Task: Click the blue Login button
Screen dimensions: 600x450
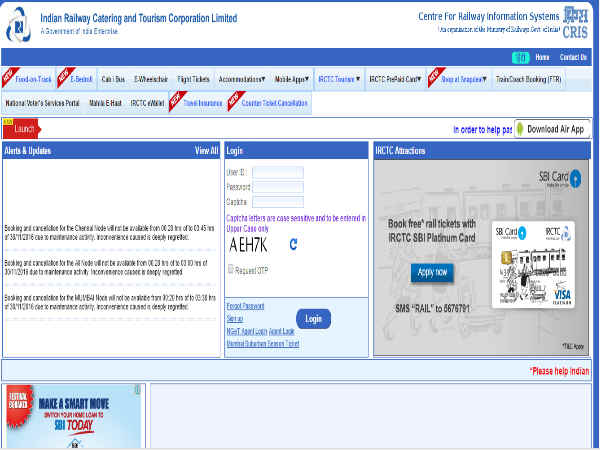Action: point(313,319)
